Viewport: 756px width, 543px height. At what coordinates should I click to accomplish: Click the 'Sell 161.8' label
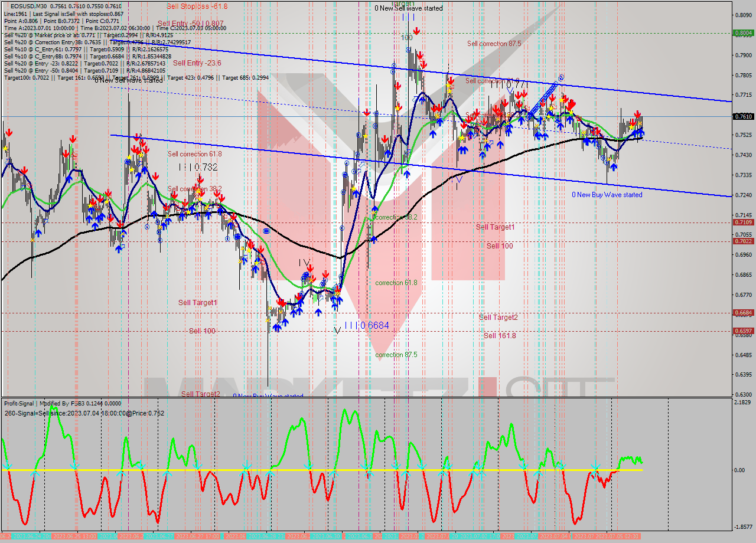[x=500, y=335]
